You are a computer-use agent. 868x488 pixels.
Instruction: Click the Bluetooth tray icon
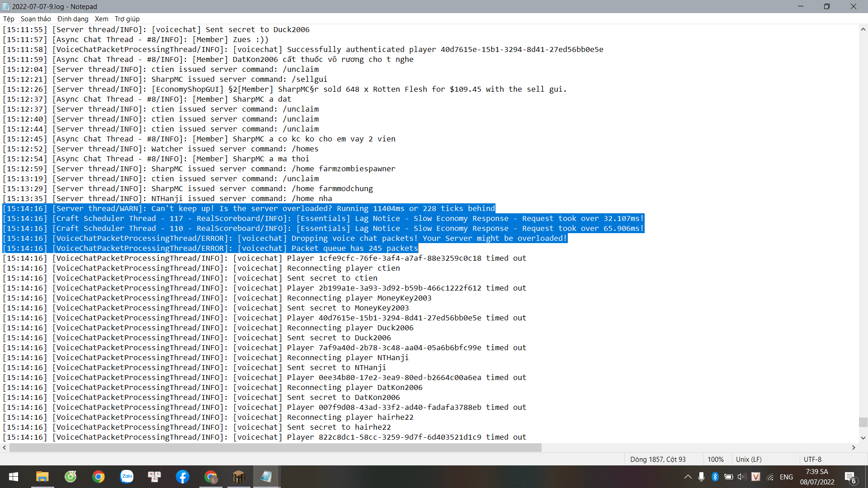pos(715,477)
